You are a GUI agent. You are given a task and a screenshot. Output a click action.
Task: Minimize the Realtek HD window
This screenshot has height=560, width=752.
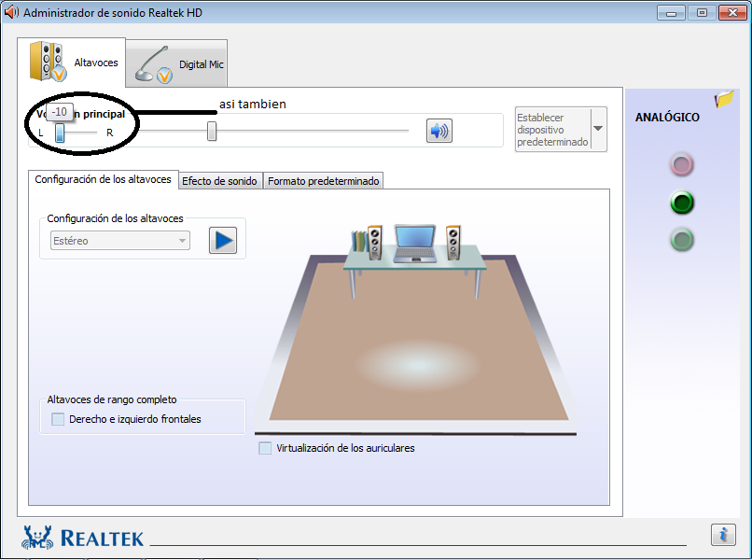tap(671, 13)
